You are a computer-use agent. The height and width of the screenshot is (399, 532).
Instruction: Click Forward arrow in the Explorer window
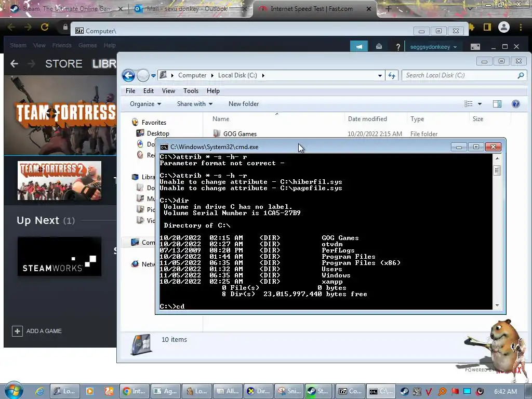[x=143, y=75]
